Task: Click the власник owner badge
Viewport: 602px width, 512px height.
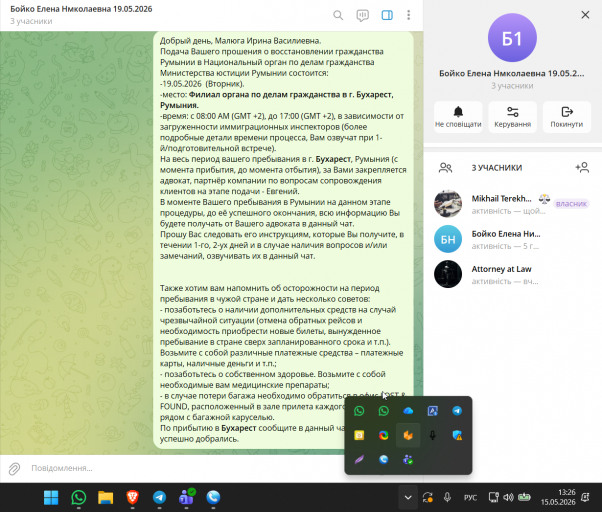Action: point(571,204)
